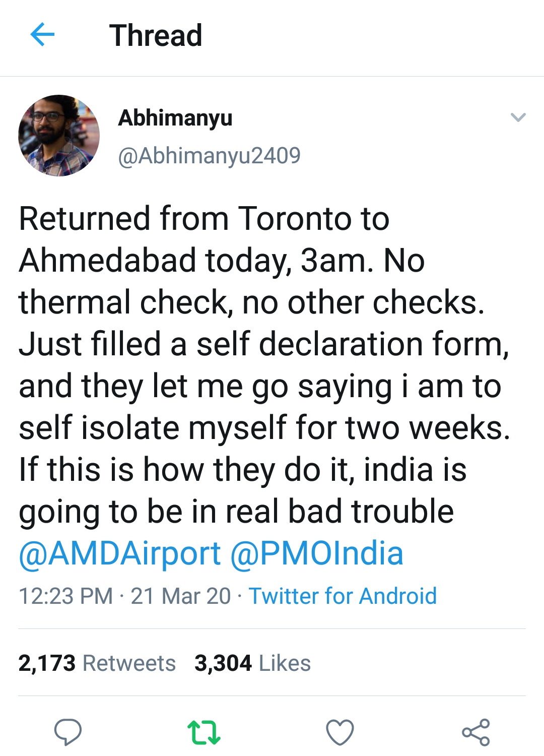Go back using the left arrow
The width and height of the screenshot is (544, 756).
tap(42, 35)
